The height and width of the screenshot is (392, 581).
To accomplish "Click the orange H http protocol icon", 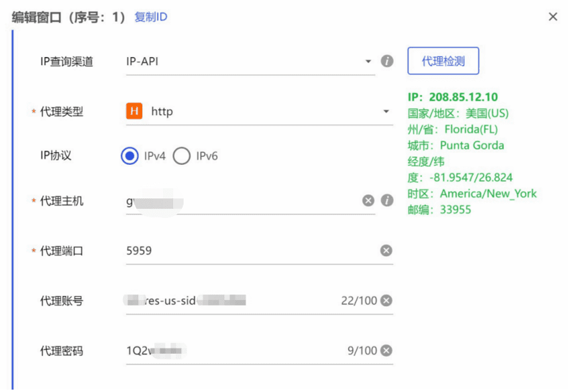I will 135,111.
